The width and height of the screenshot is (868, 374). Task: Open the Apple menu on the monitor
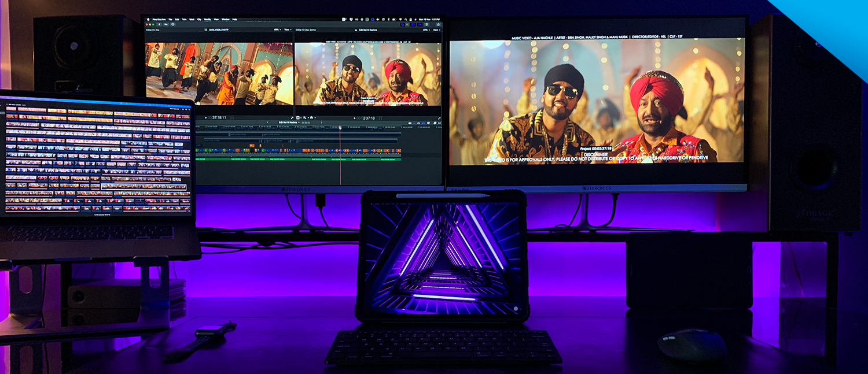click(x=148, y=20)
